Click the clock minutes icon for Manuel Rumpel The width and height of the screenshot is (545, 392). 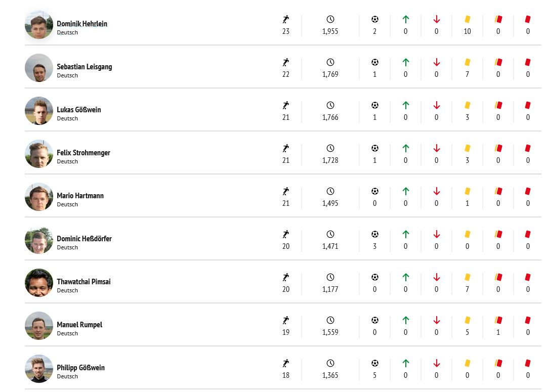330,320
